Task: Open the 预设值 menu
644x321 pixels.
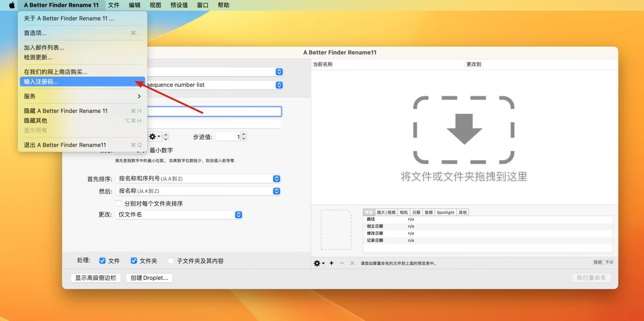Action: click(x=179, y=5)
